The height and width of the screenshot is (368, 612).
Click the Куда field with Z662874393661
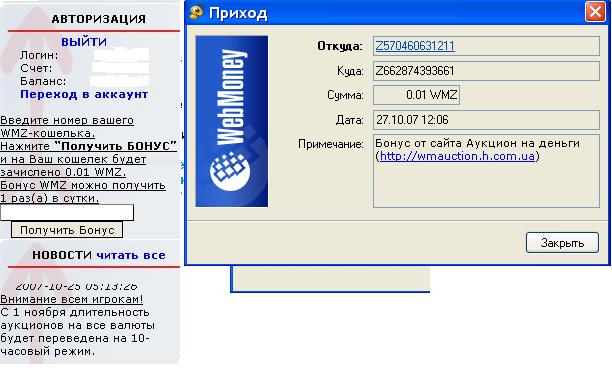486,71
